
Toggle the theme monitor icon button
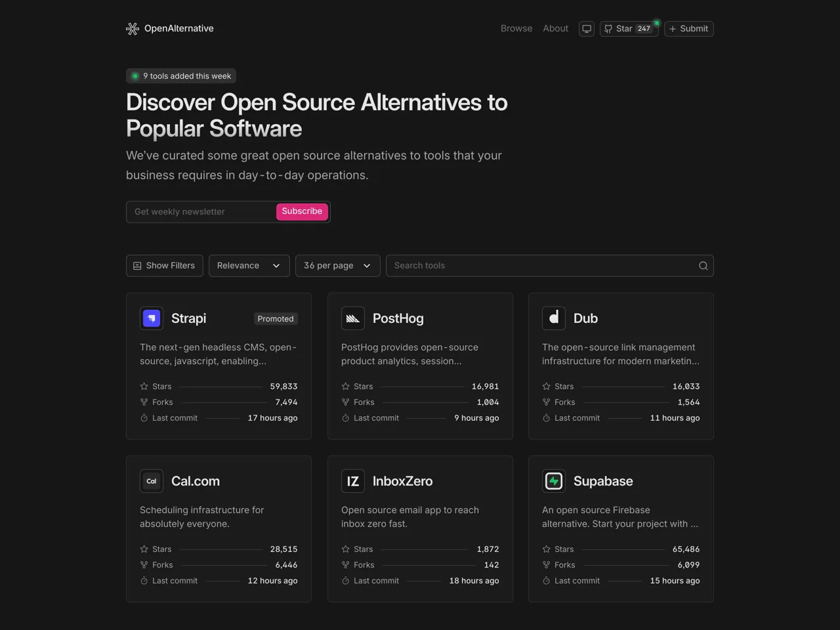587,29
